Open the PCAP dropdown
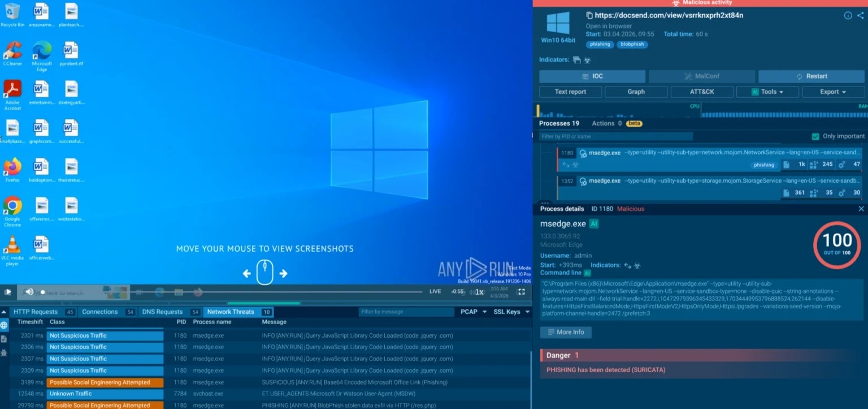Image resolution: width=868 pixels, height=409 pixels. coord(472,312)
